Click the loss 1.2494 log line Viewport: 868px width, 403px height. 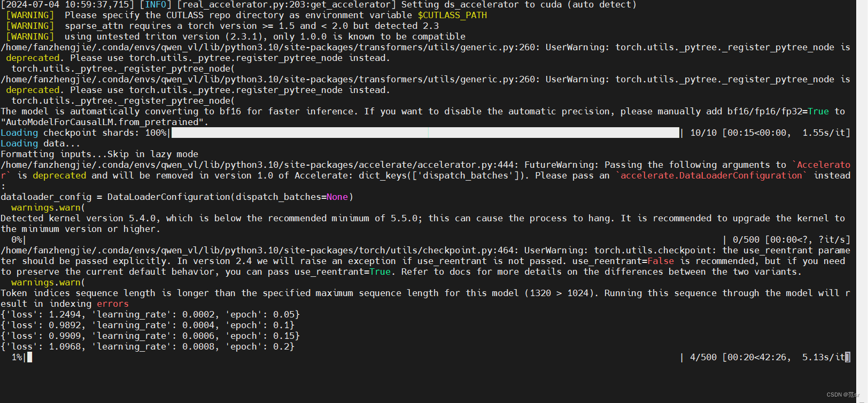point(150,314)
